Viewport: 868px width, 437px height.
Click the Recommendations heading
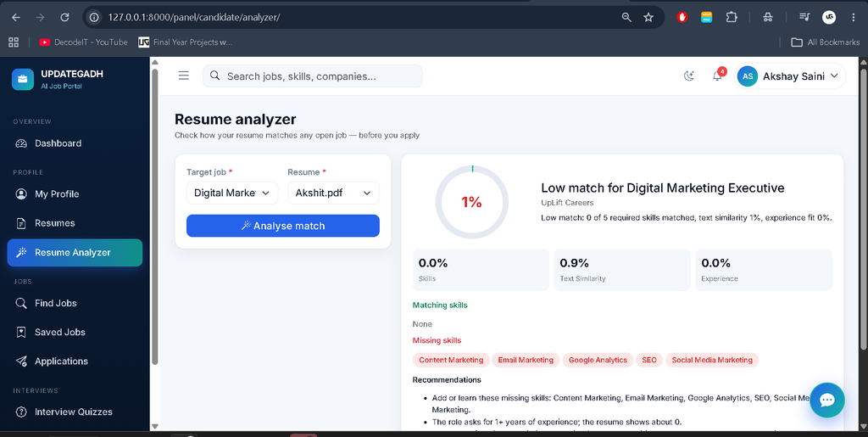447,380
